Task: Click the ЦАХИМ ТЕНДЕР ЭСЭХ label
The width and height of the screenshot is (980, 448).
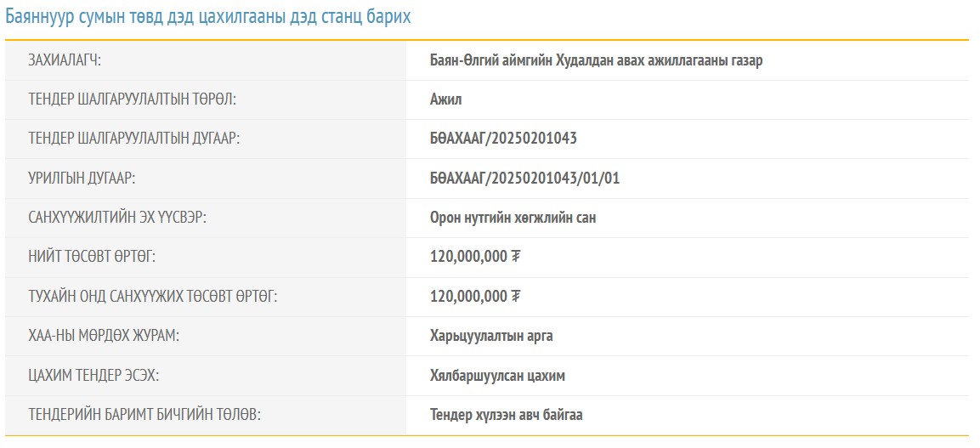Action: pyautogui.click(x=93, y=376)
